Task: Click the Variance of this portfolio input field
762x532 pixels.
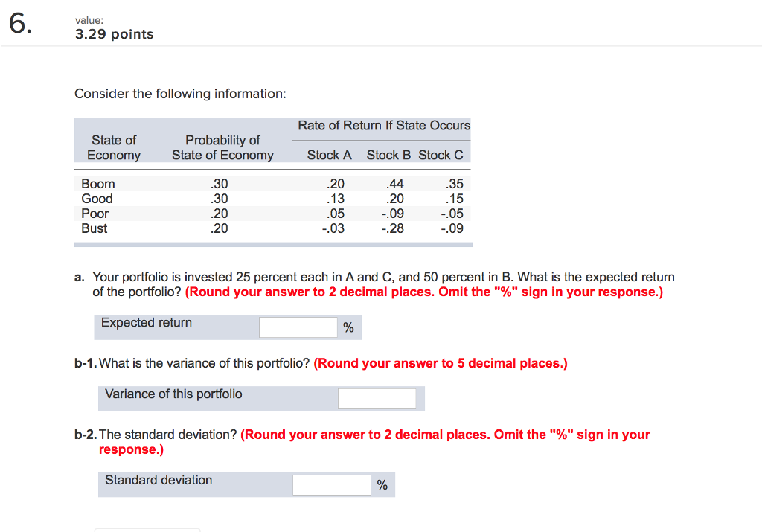Action: coord(377,397)
